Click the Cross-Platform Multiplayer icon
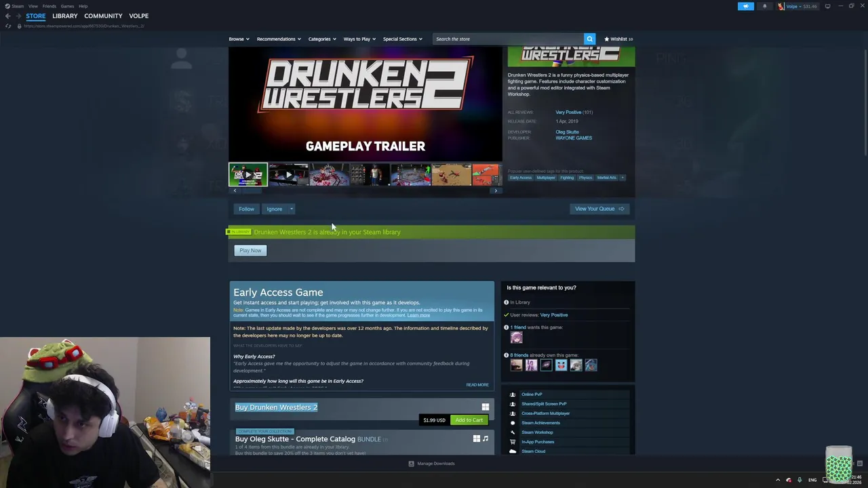 tap(513, 413)
